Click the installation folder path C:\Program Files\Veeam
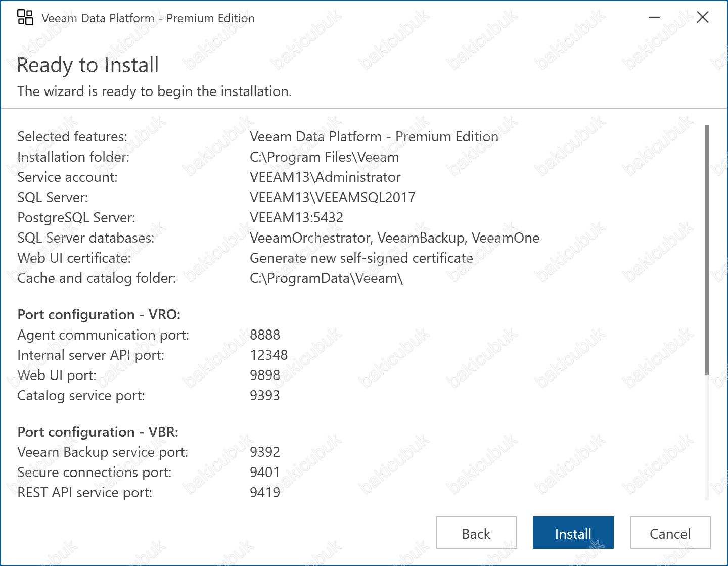The height and width of the screenshot is (566, 728). [324, 157]
